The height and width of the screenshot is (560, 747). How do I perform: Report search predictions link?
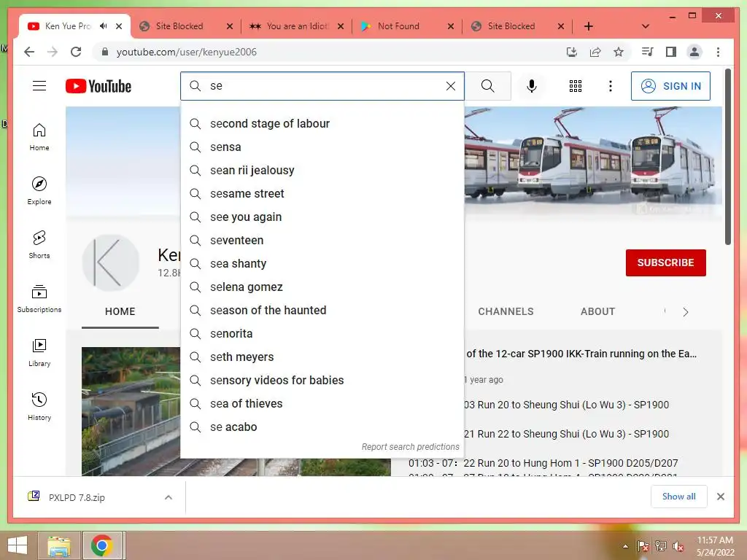tap(410, 447)
